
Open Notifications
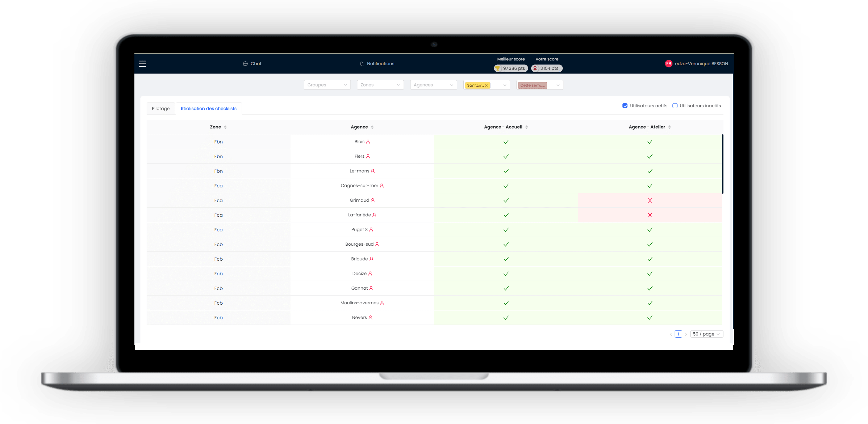(x=377, y=64)
